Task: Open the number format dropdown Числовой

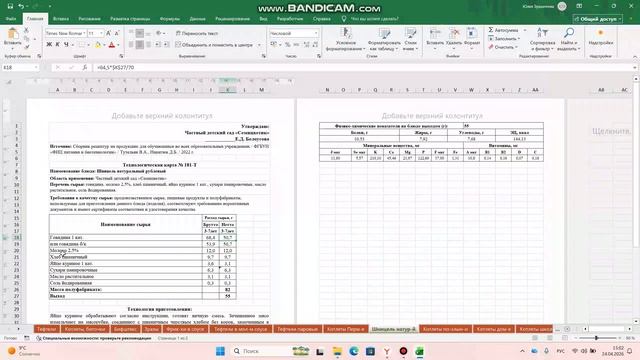Action: point(316,33)
